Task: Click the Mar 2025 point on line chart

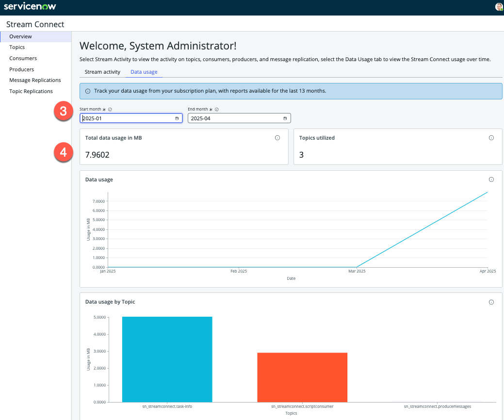Action: tap(357, 267)
